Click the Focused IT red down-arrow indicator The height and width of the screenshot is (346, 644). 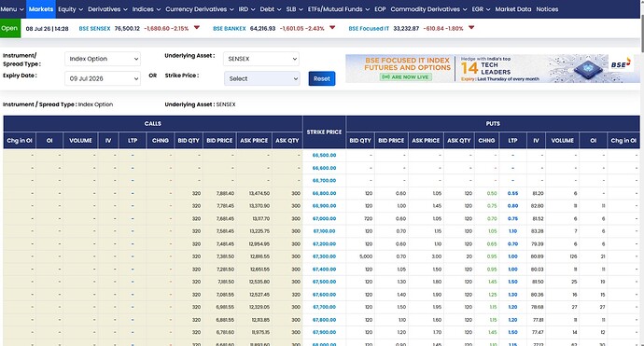point(471,27)
